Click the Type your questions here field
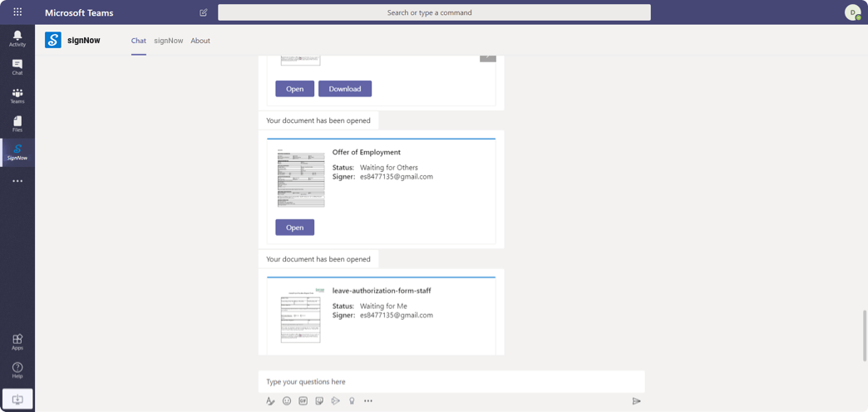 (451, 381)
